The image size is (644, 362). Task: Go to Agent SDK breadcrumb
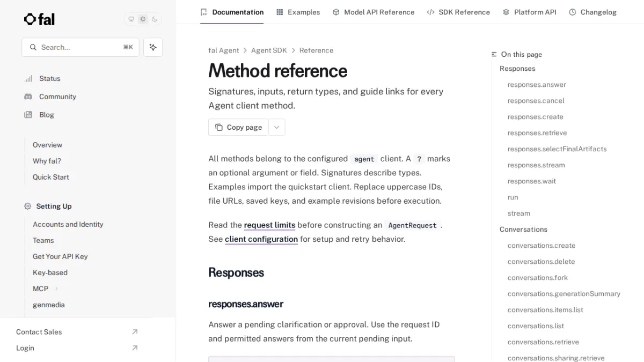(x=269, y=50)
